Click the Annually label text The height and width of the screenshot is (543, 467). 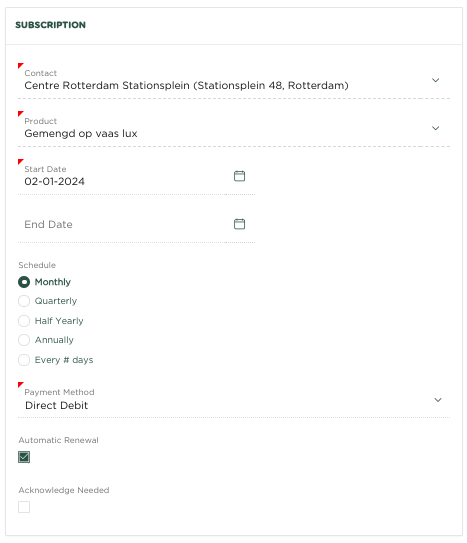point(54,340)
